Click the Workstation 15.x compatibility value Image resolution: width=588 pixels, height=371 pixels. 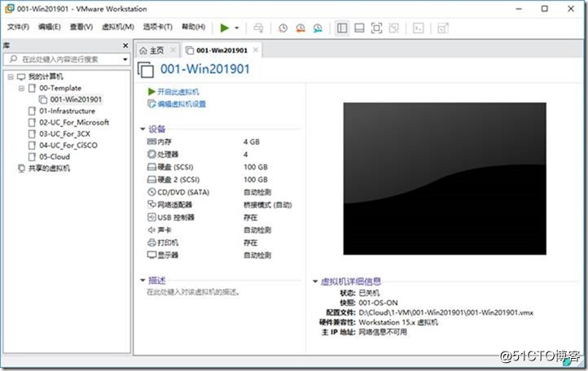click(398, 322)
